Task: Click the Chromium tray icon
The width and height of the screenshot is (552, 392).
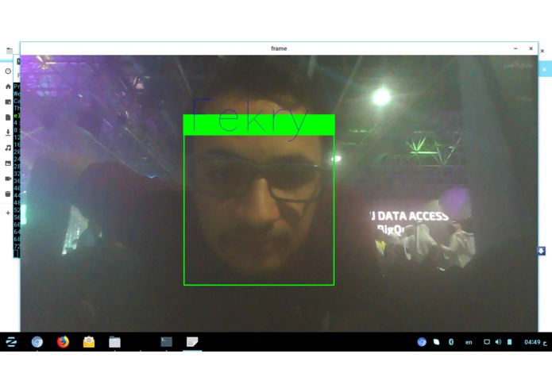Action: pyautogui.click(x=422, y=342)
